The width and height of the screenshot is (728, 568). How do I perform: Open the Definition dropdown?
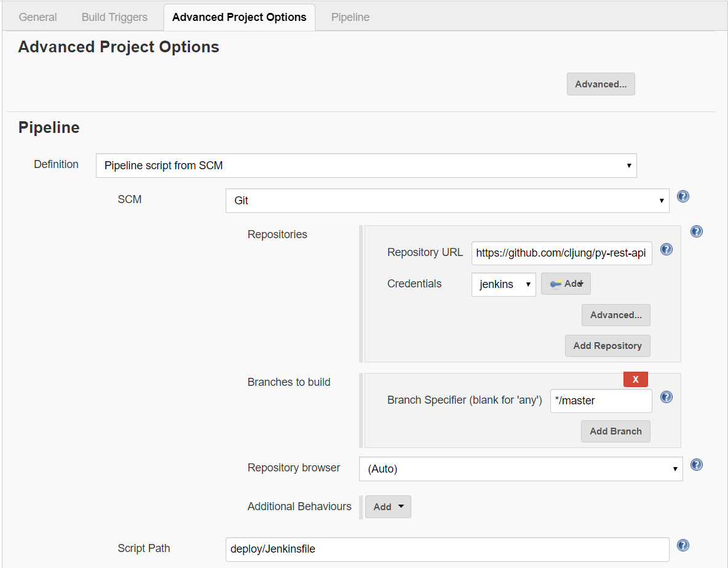[366, 166]
